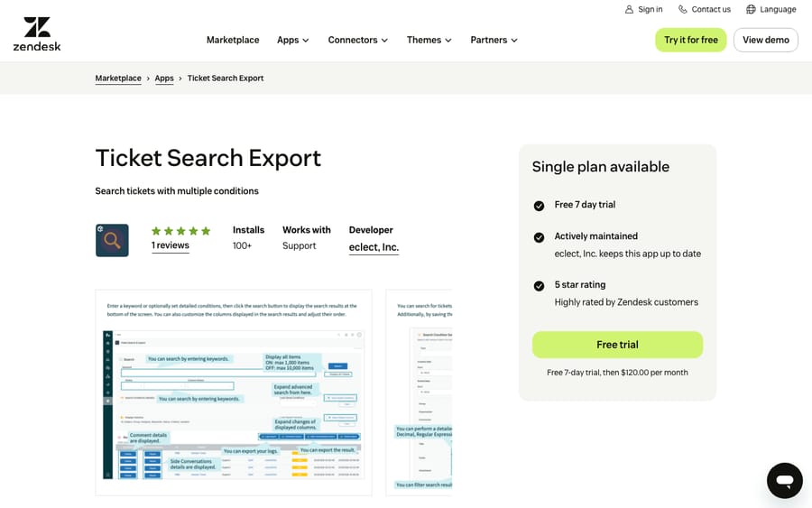Click 'Free 7-day trial, then $120.00 per month' text

coord(617,373)
